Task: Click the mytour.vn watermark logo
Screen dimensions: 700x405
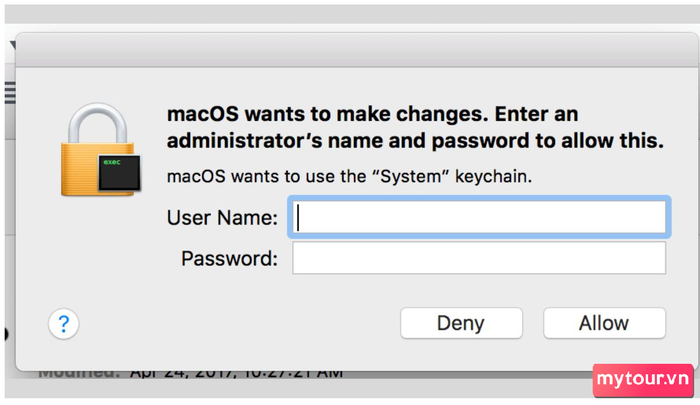Action: coord(643,380)
